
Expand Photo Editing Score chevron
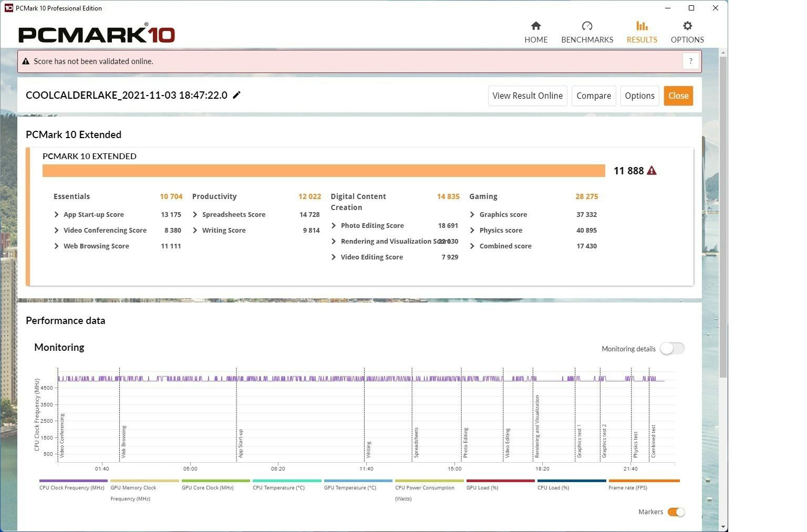(x=334, y=226)
